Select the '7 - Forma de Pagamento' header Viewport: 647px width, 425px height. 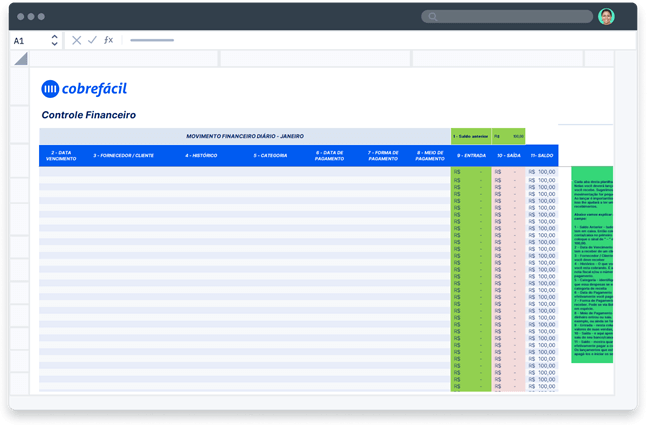pyautogui.click(x=383, y=156)
